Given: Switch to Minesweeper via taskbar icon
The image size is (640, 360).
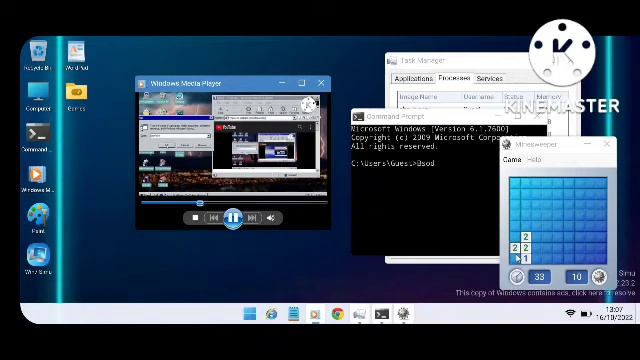Looking at the screenshot, I should 403,313.
